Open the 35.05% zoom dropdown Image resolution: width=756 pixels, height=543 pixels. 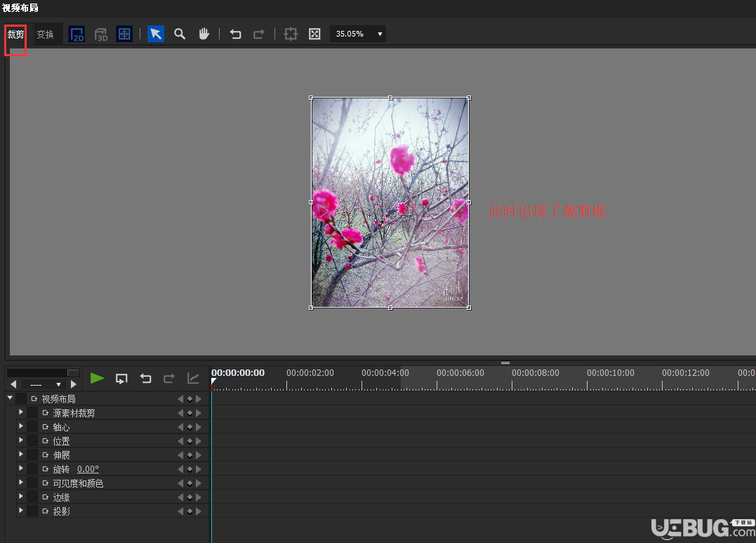[358, 34]
